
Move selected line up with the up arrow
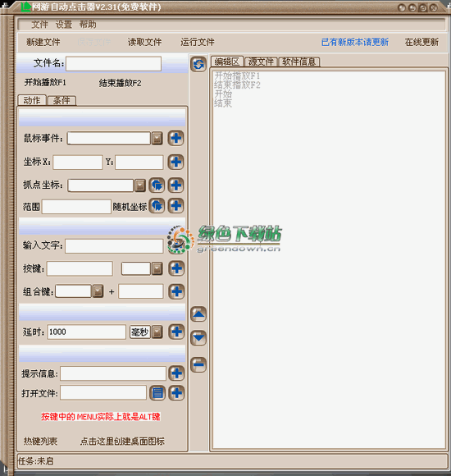198,314
